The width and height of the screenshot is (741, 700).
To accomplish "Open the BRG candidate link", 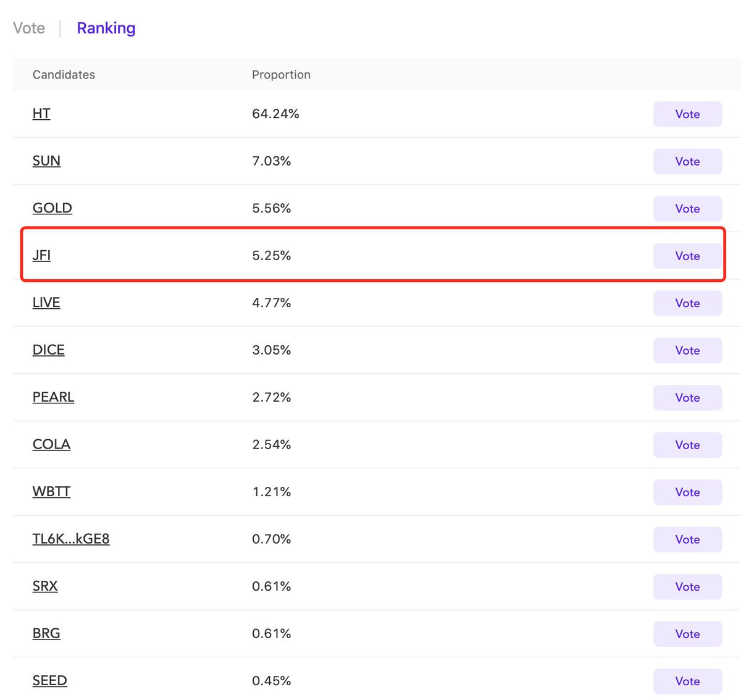I will pyautogui.click(x=46, y=633).
